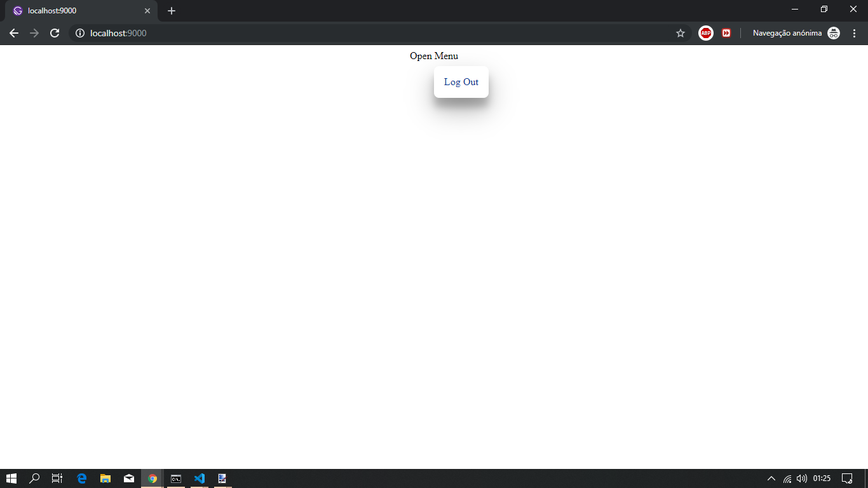Viewport: 868px width, 488px height.
Task: Open Task View from the taskbar
Action: point(57,478)
